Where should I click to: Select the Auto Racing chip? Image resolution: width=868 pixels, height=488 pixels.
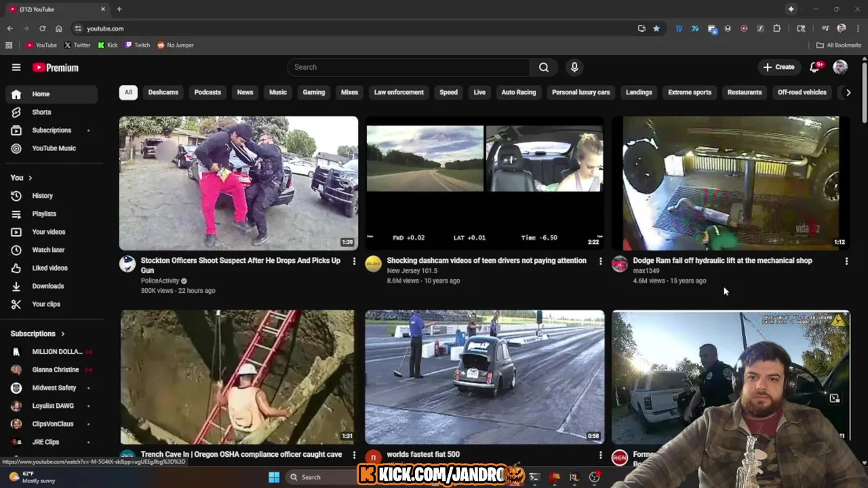[x=519, y=92]
